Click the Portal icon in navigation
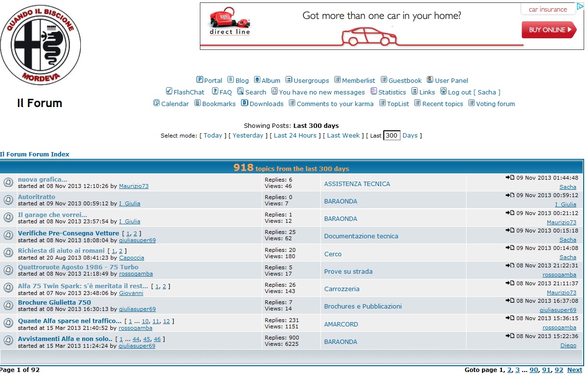588x387 pixels. (x=199, y=80)
